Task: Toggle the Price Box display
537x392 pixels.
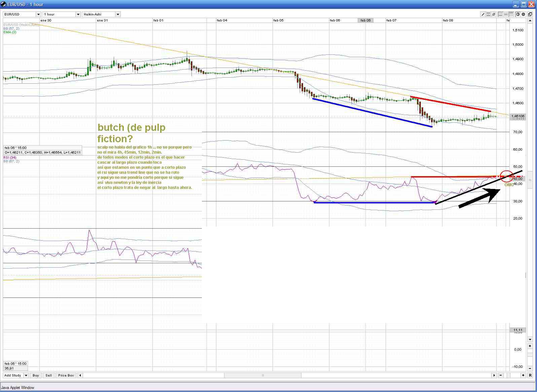Action: 66,375
